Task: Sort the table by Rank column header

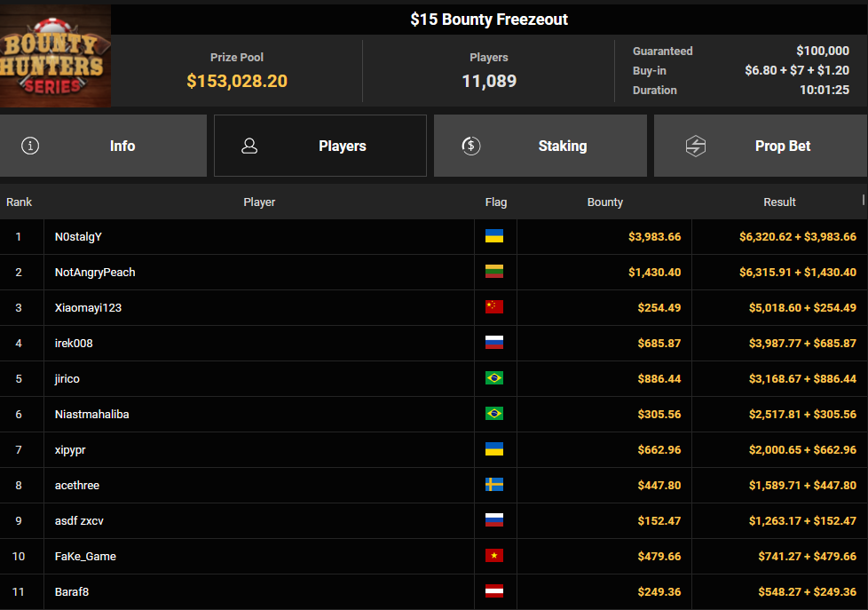Action: pos(19,202)
